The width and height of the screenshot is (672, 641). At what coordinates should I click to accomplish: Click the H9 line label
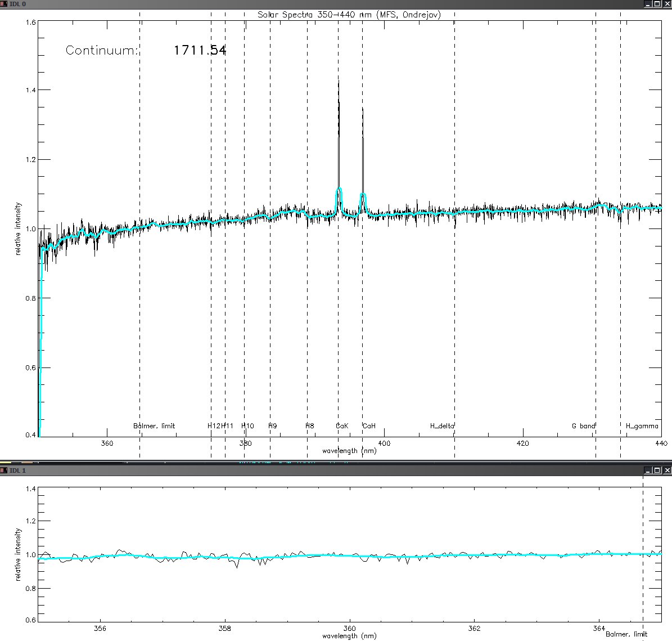pos(273,426)
